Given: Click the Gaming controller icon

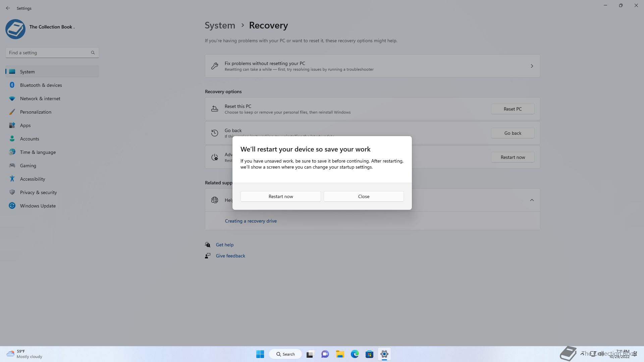Looking at the screenshot, I should [x=12, y=166].
